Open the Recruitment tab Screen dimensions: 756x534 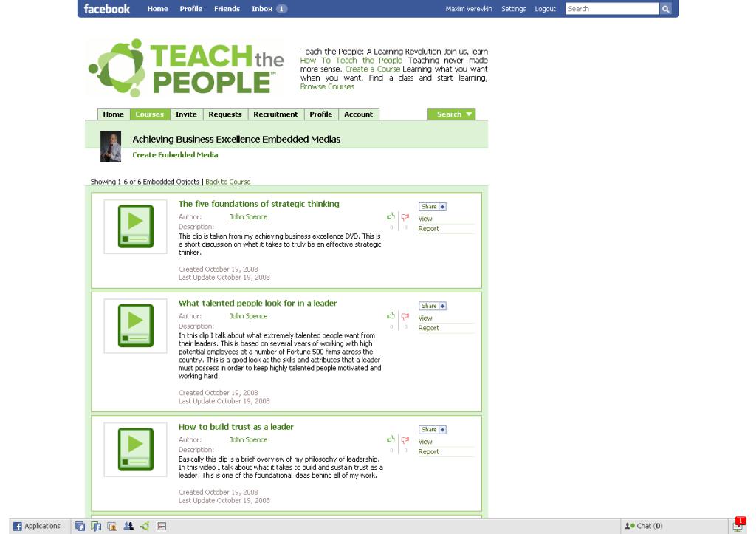coord(276,114)
